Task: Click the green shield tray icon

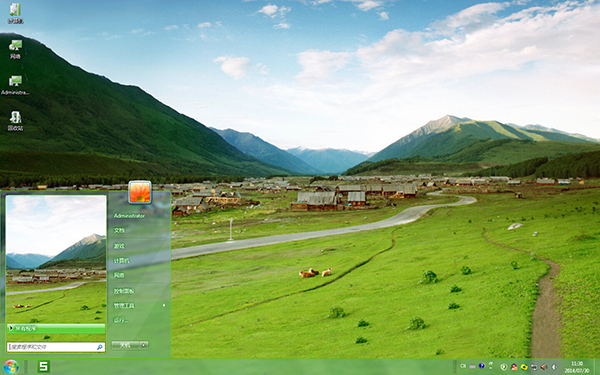Action: (x=504, y=367)
